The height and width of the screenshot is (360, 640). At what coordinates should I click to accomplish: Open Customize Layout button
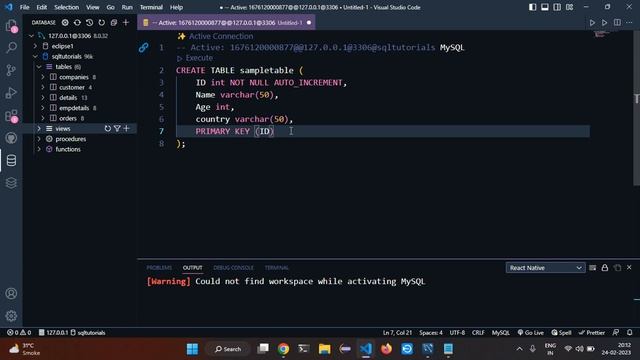pyautogui.click(x=569, y=7)
